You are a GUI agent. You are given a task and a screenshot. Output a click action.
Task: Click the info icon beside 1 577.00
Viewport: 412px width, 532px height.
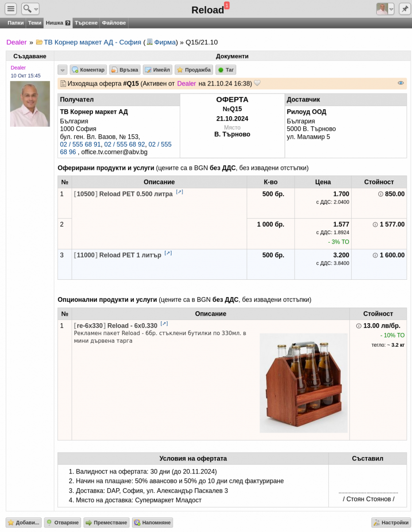(x=375, y=225)
